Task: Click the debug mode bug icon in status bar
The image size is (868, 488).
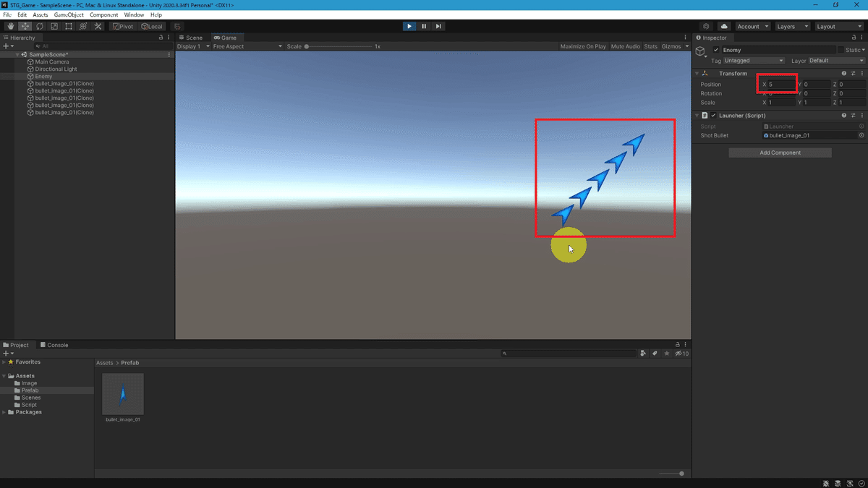Action: [x=826, y=482]
